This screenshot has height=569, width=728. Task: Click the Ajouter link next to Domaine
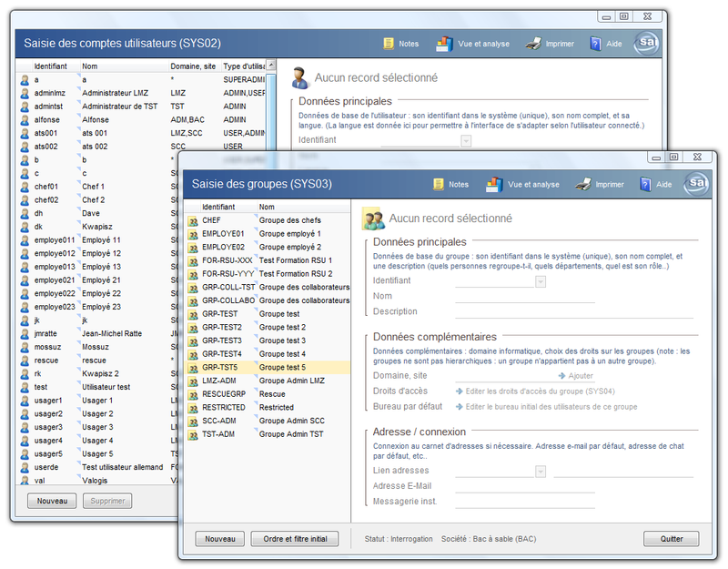[575, 376]
